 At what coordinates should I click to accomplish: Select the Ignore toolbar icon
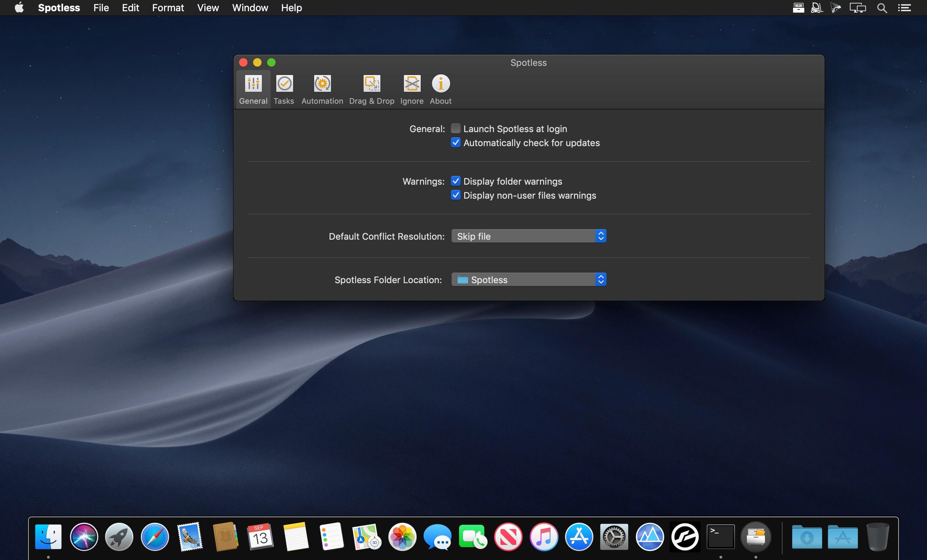tap(412, 89)
